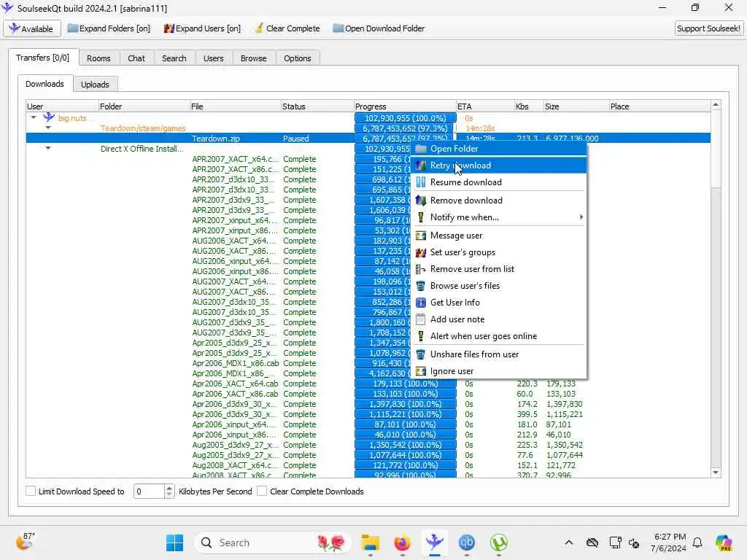The height and width of the screenshot is (560, 747).
Task: Open the notification bell in system tray
Action: pos(697,542)
